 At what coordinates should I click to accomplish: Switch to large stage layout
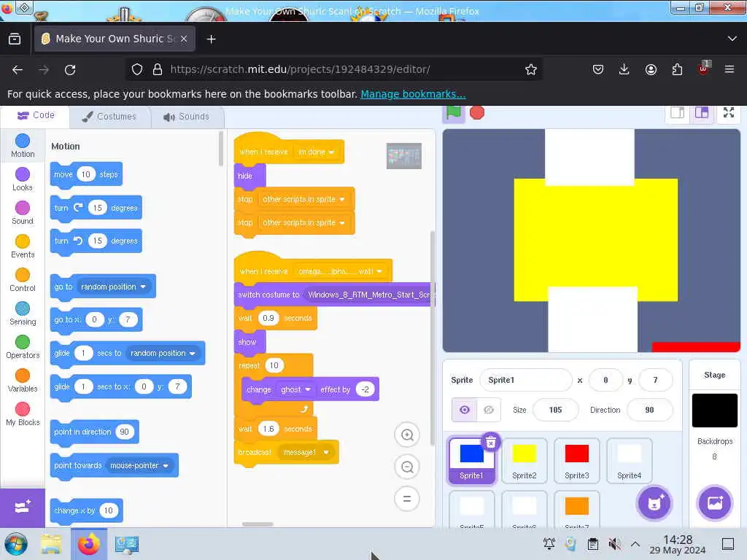coord(702,113)
